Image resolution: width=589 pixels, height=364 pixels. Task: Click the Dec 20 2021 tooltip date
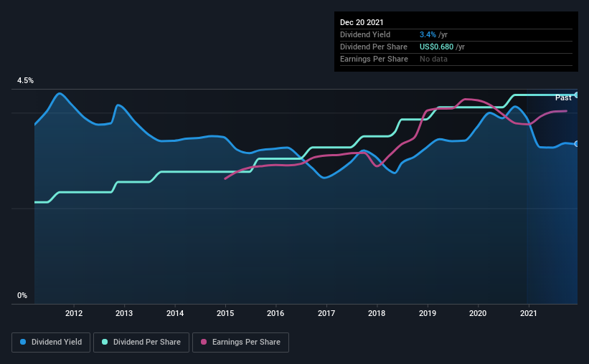(362, 22)
